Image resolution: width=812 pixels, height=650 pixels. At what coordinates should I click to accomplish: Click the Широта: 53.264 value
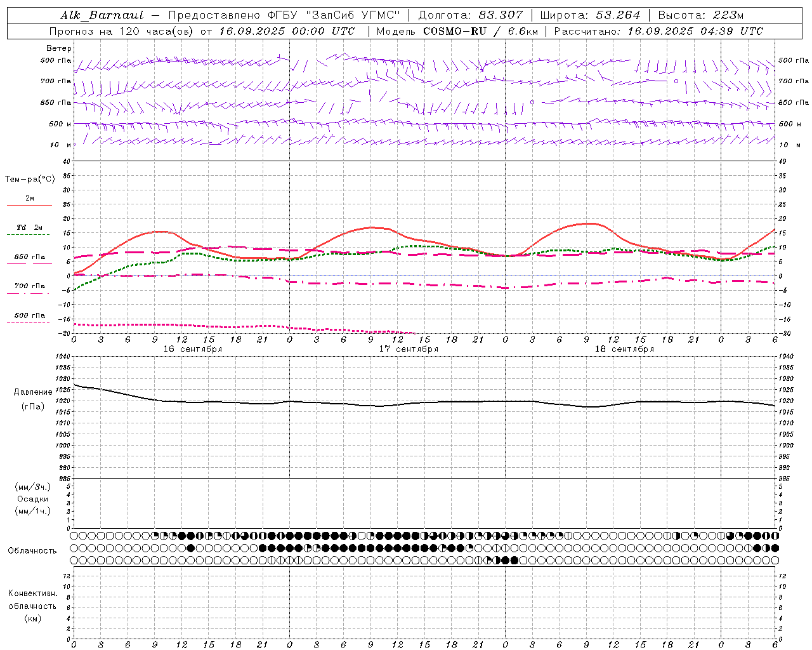(x=590, y=15)
